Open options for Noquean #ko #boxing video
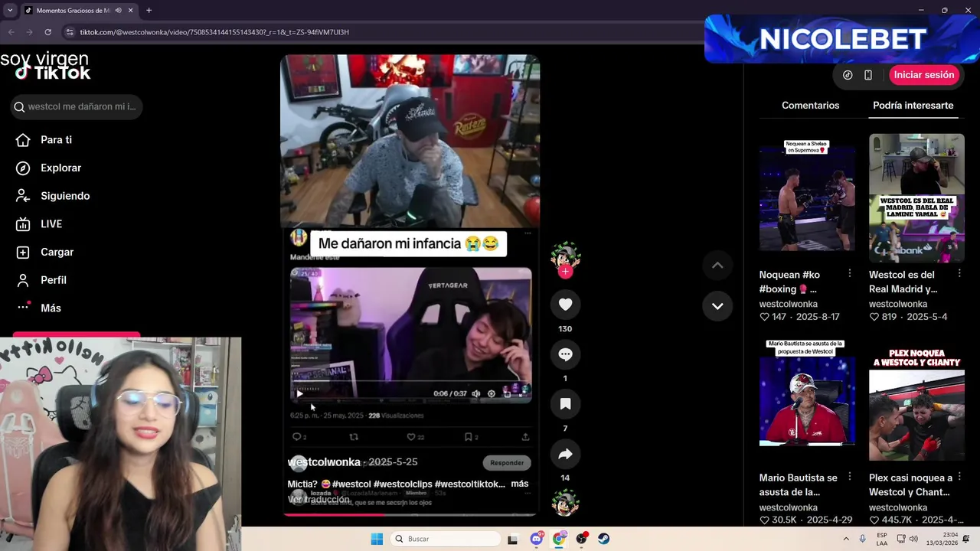Viewport: 980px width, 551px height. pyautogui.click(x=849, y=273)
